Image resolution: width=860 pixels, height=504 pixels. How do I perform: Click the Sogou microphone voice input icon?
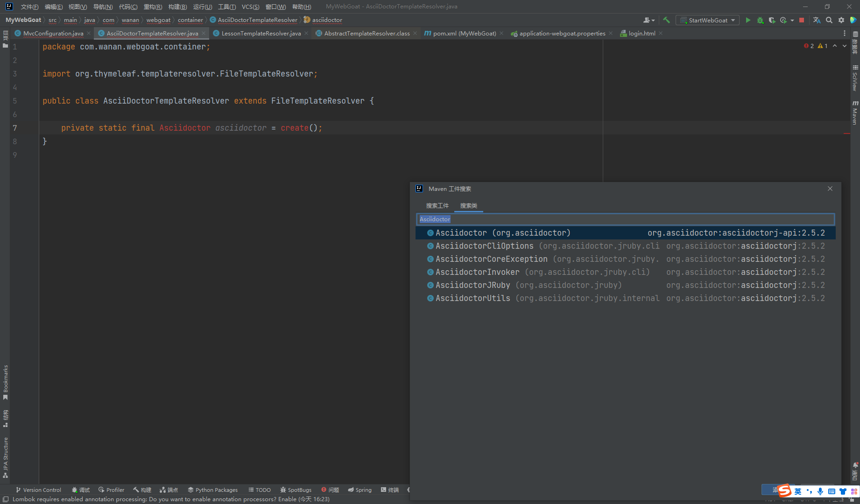coord(820,491)
